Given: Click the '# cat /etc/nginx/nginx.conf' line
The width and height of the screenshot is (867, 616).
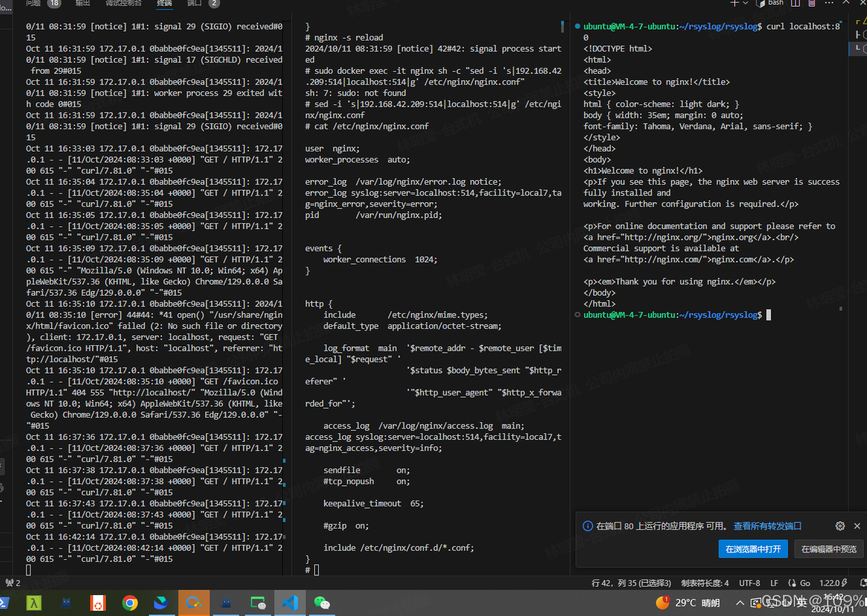Looking at the screenshot, I should pos(367,126).
